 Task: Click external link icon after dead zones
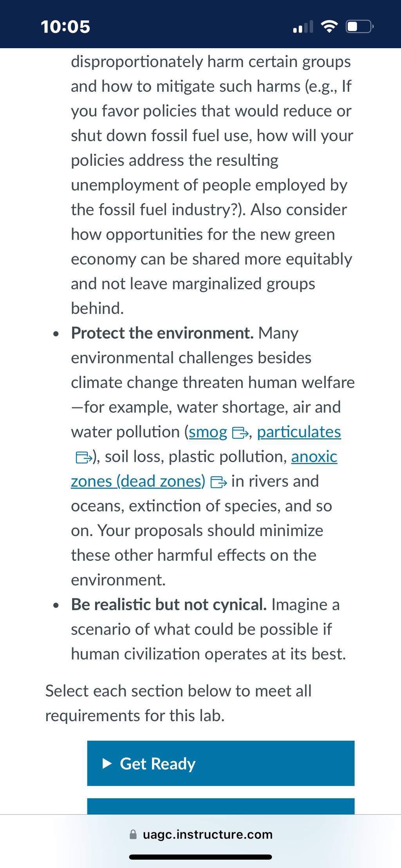point(219,482)
